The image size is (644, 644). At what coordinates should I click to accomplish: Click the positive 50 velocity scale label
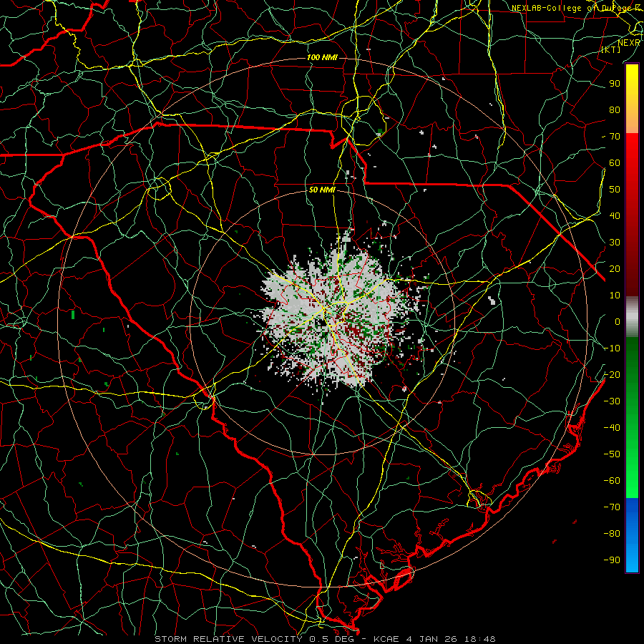[615, 190]
